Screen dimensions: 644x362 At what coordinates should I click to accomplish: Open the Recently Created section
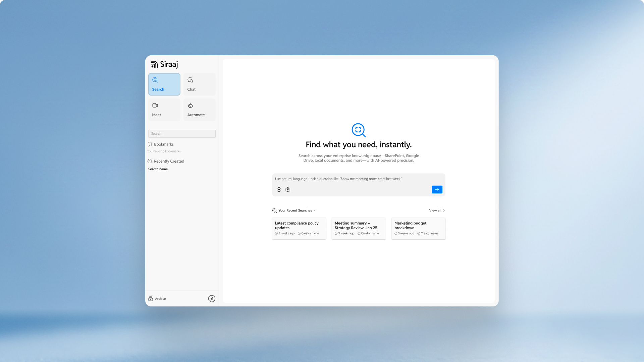coord(166,161)
